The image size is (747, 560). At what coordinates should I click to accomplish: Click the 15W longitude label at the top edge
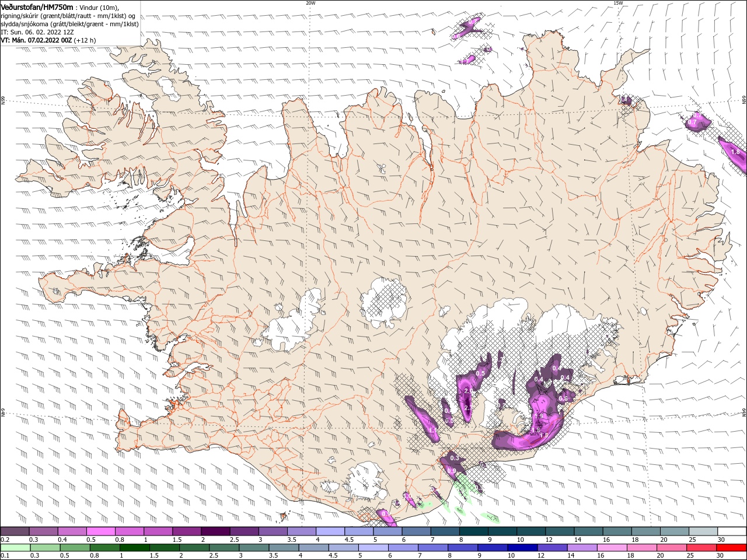[x=618, y=3]
